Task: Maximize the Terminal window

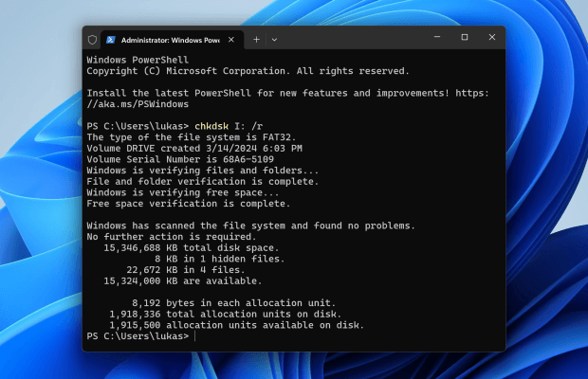Action: click(x=465, y=37)
